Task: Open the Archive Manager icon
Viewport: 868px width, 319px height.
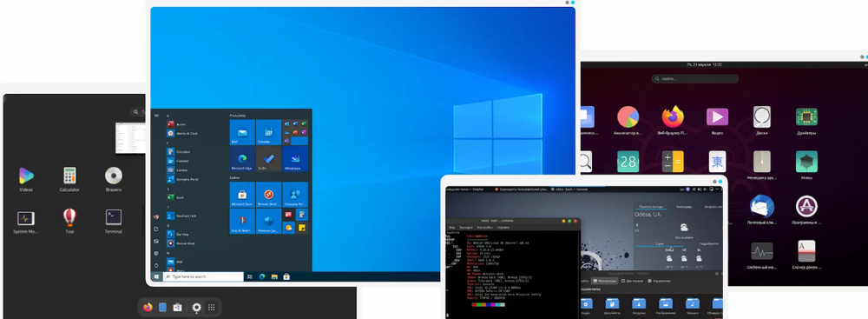Action: 762,162
